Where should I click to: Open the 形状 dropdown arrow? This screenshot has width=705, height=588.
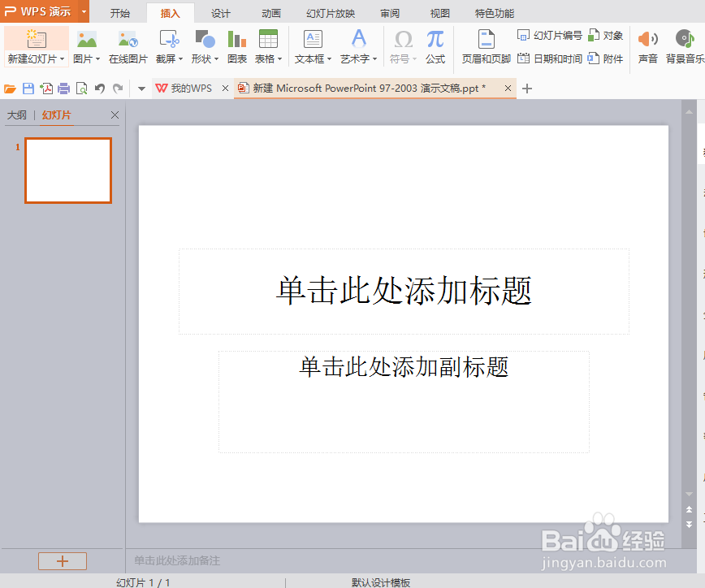coord(216,59)
